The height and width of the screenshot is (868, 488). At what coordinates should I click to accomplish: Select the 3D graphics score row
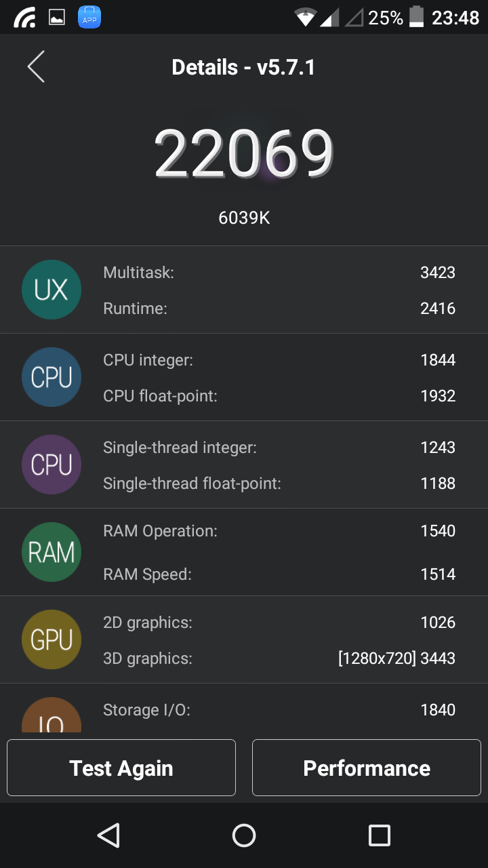click(279, 658)
